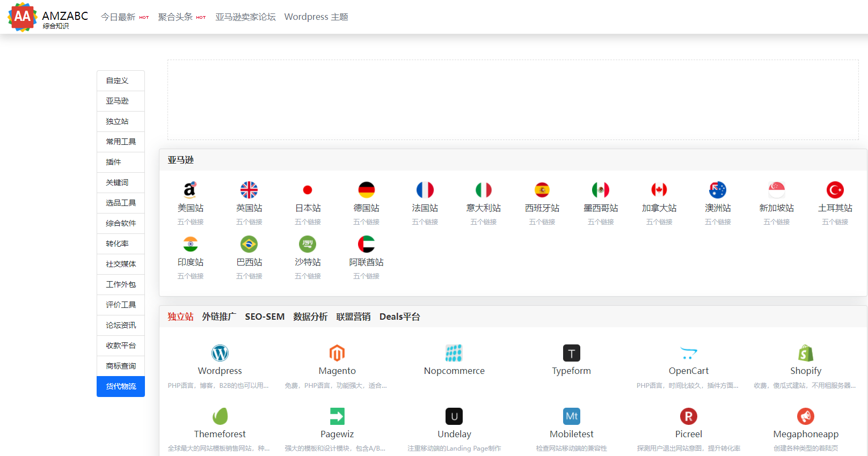
Task: Open 转化率 sidebar category
Action: 121,244
